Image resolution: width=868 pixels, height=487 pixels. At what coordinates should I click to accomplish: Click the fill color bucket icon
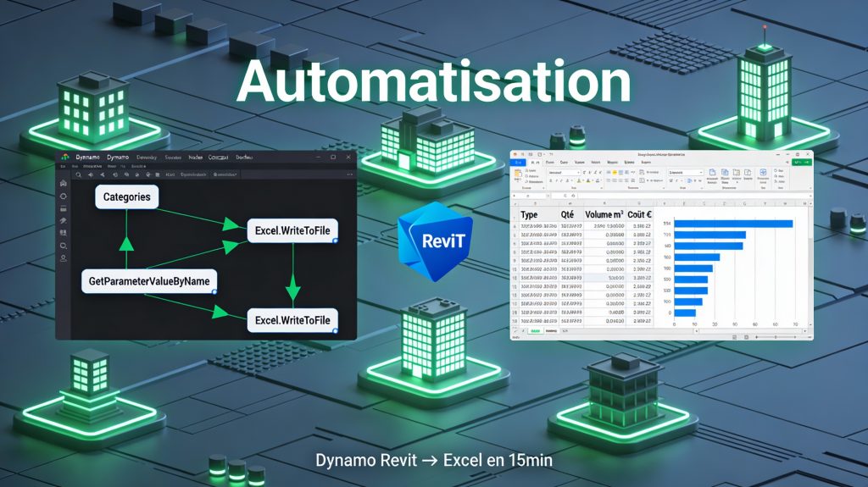[x=579, y=180]
